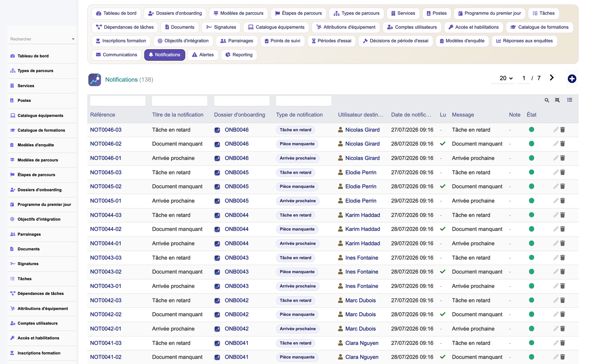The width and height of the screenshot is (589, 364).
Task: Edit notification NOT0044-02 pencil icon
Action: pos(556,229)
